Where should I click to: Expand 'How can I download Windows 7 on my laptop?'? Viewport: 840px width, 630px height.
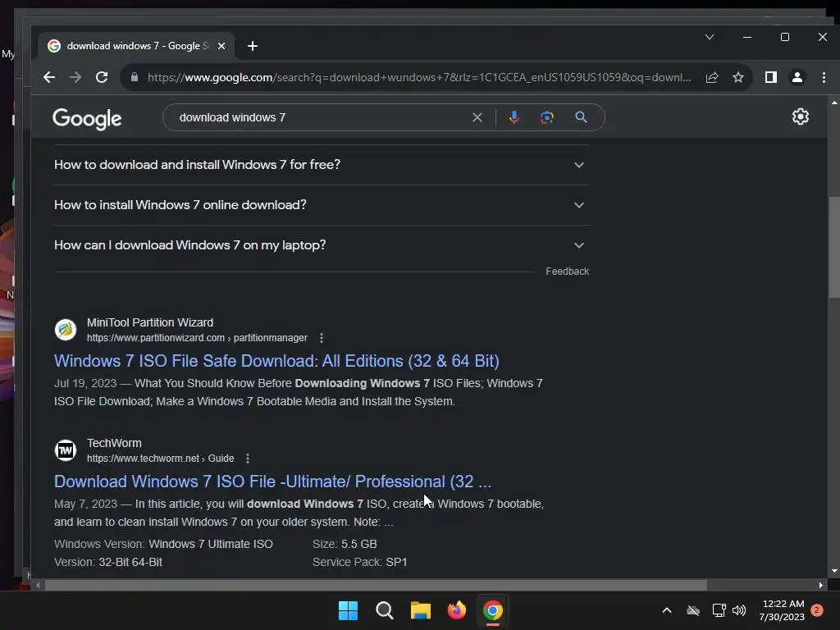pyautogui.click(x=322, y=244)
